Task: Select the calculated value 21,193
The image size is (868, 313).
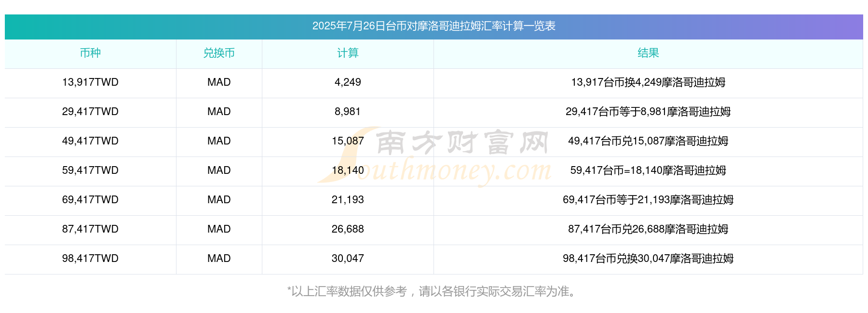Action: (x=348, y=200)
